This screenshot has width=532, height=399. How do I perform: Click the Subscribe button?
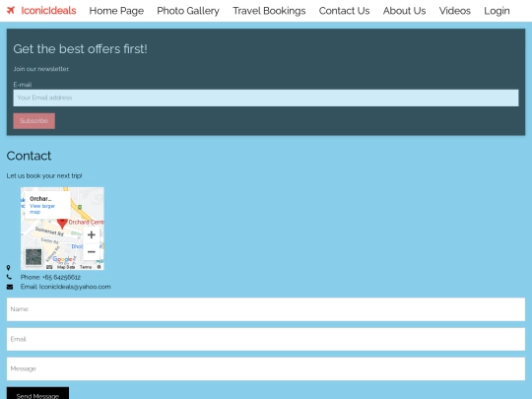point(33,121)
